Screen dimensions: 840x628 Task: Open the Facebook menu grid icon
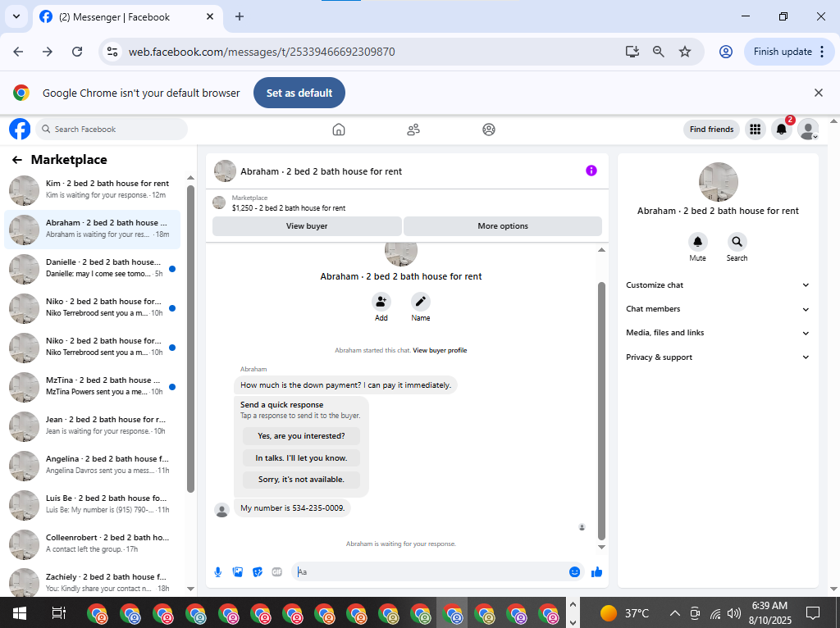point(756,130)
